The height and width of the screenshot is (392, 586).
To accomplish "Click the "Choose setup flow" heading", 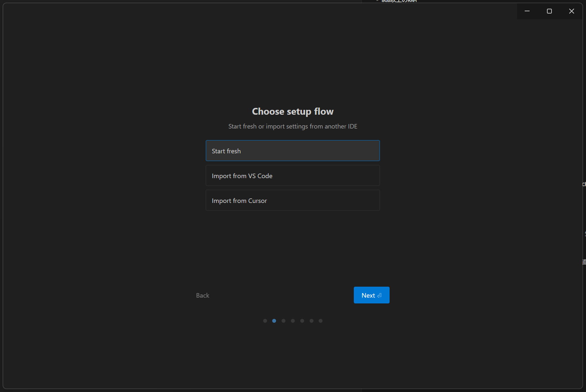I will pos(293,111).
